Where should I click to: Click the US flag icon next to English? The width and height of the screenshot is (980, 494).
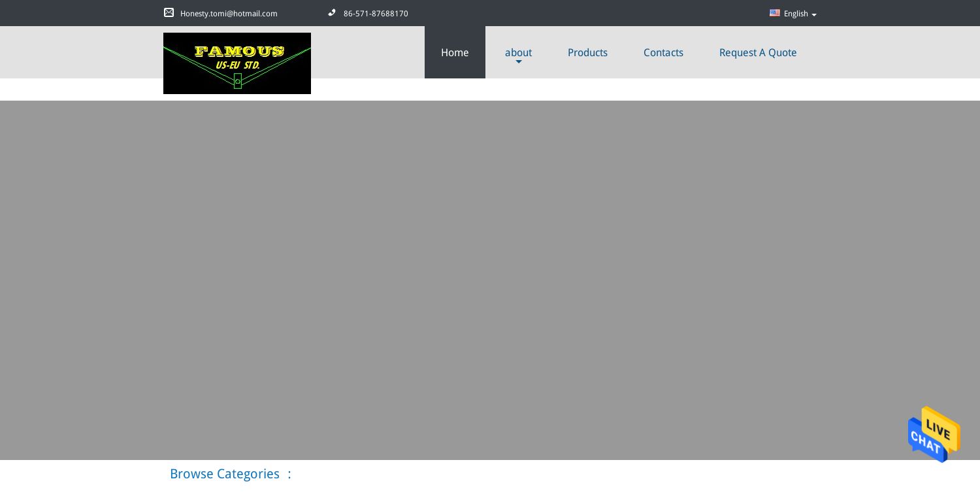[775, 13]
